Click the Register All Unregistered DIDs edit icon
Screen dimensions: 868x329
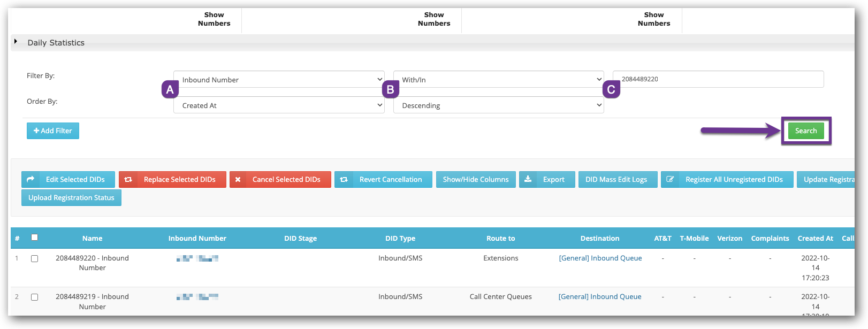click(x=670, y=180)
